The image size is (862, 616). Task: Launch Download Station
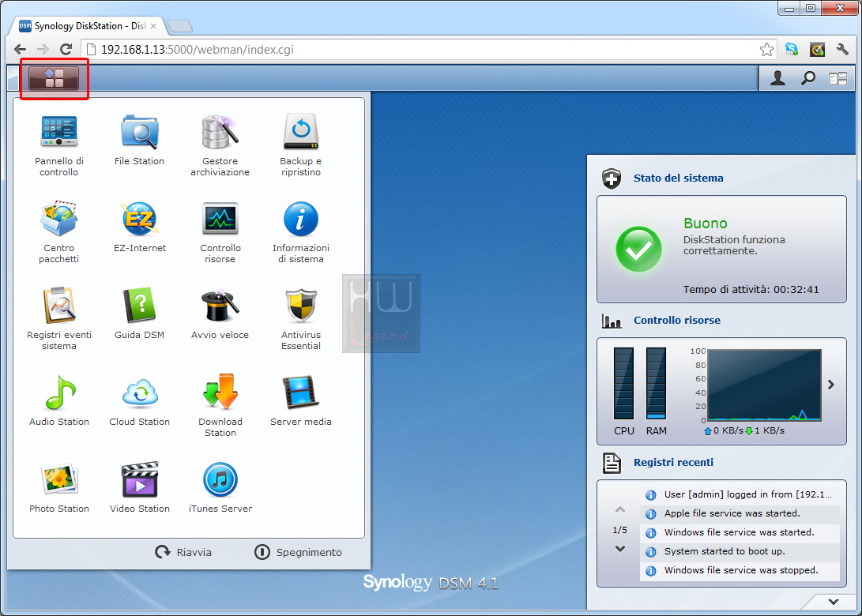click(220, 406)
